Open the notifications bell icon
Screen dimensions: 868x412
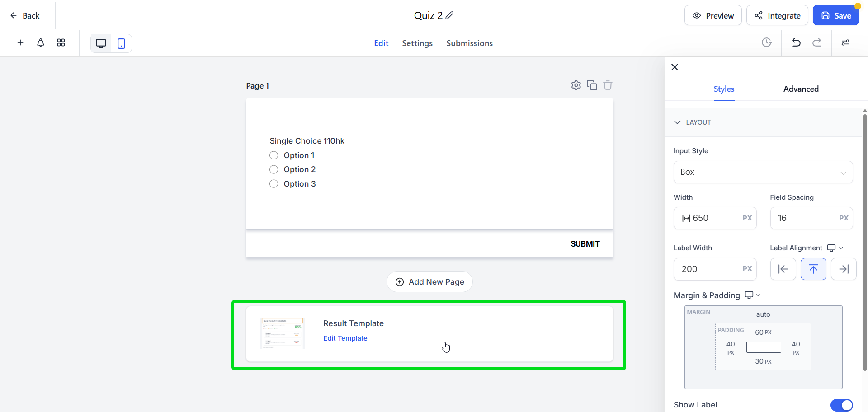click(x=41, y=42)
